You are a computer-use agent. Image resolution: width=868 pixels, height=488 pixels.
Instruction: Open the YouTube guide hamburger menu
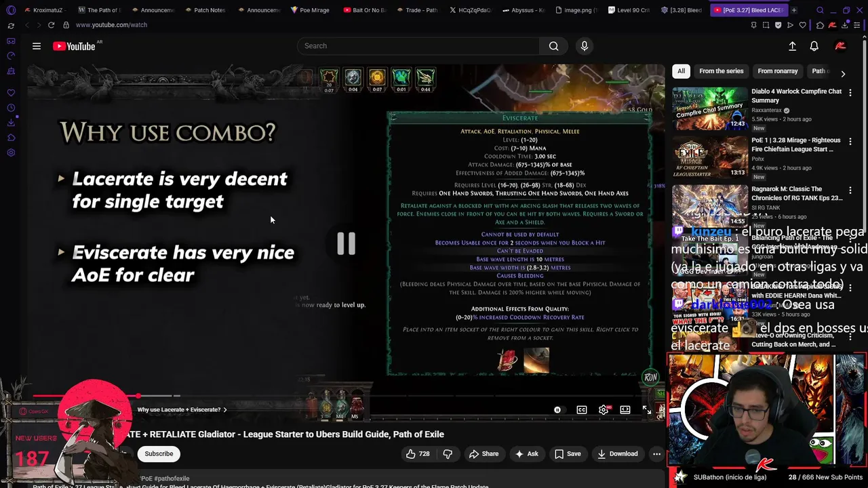[x=37, y=46]
